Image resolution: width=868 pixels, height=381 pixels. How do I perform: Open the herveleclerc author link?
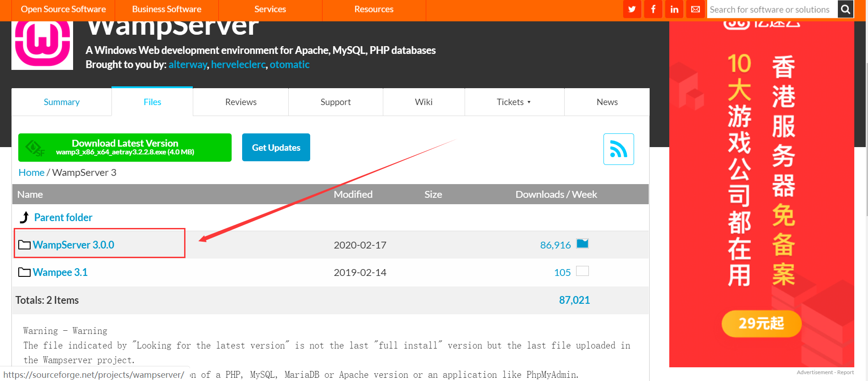[238, 64]
